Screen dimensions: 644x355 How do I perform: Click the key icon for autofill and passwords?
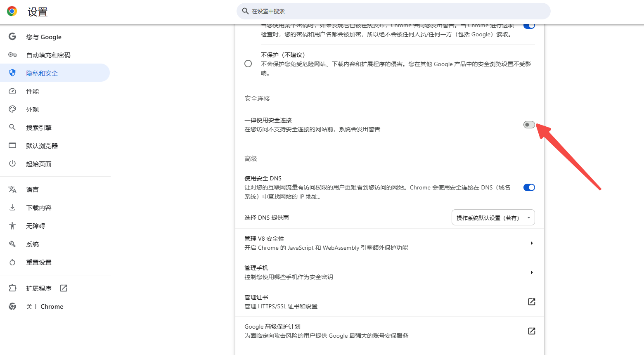pyautogui.click(x=12, y=55)
